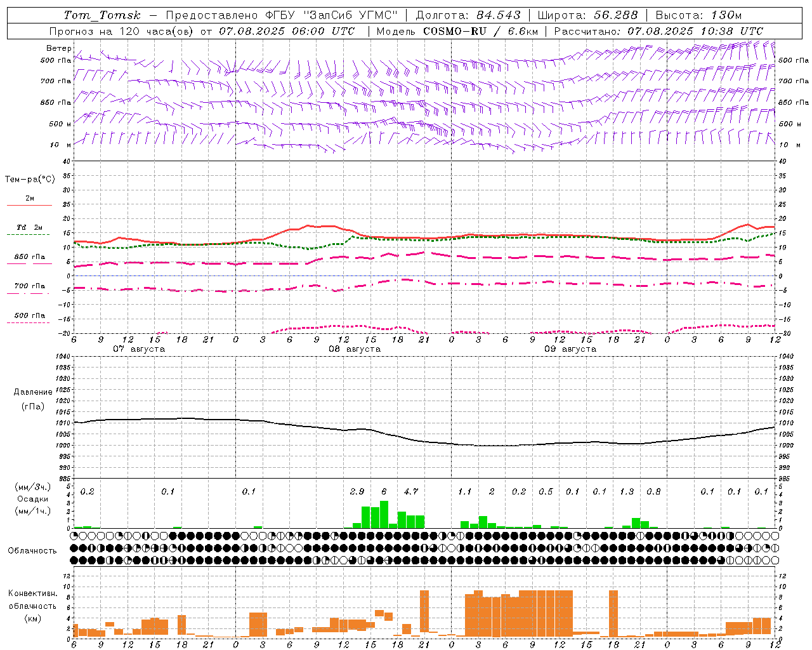
Task: Click the solid line sample under 2м
Action: [29, 206]
